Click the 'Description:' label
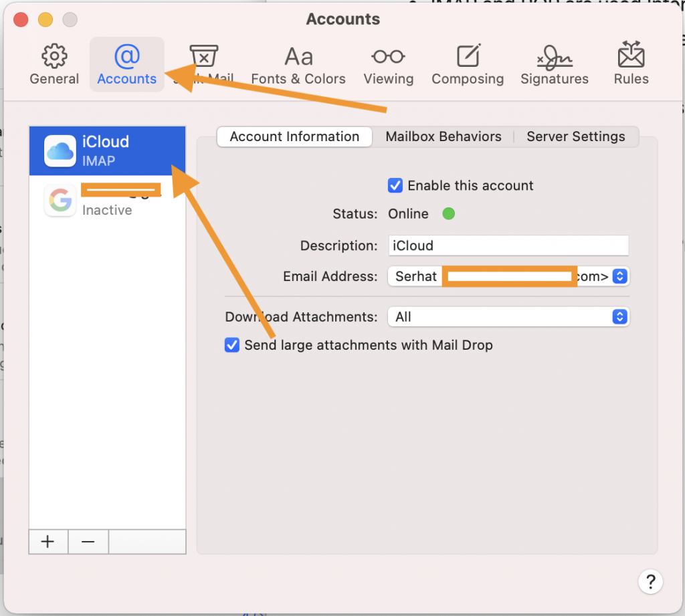The image size is (685, 616). coord(338,246)
